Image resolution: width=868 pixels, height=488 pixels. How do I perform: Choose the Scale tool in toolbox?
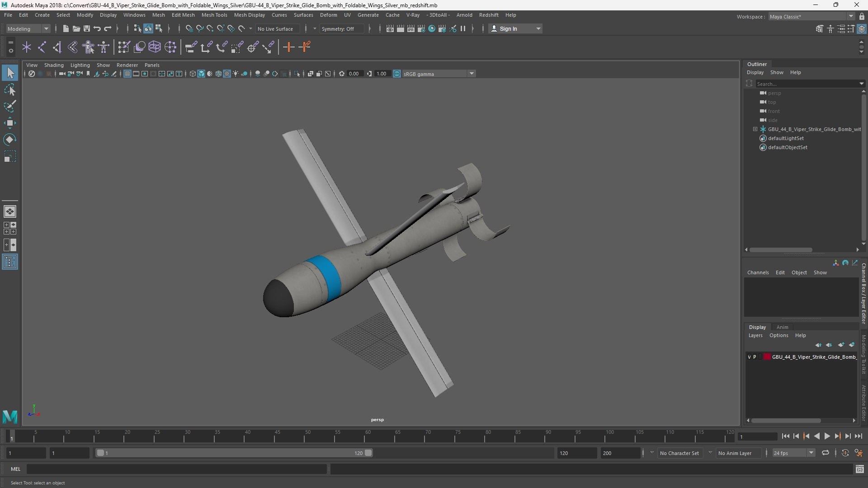pyautogui.click(x=10, y=156)
